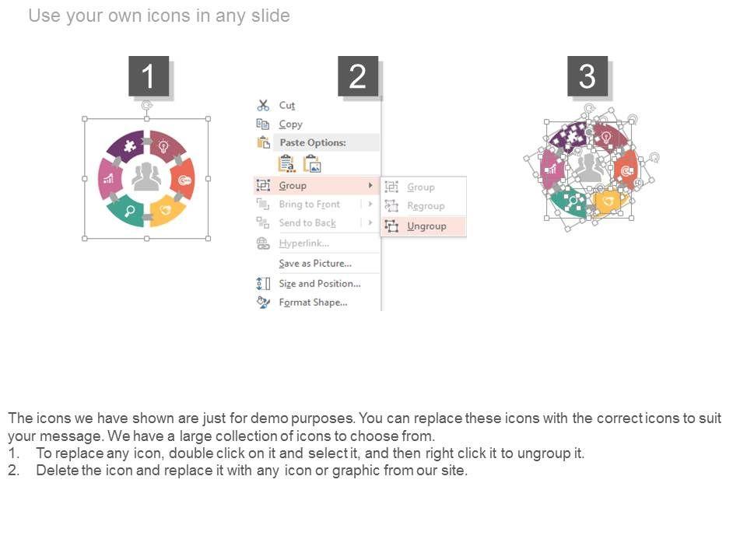This screenshot has height=560, width=747.
Task: Click the heart icon on yellow segment in step 1 diagram
Action: coord(165,210)
